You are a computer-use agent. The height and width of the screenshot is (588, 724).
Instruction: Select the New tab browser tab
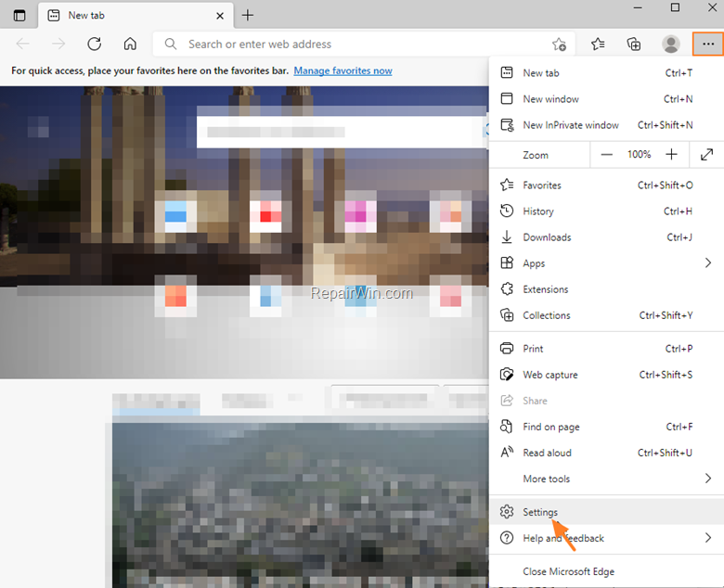136,16
